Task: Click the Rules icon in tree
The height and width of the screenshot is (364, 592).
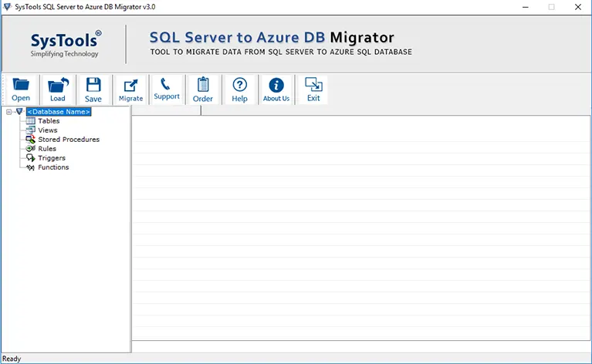Action: [x=31, y=149]
